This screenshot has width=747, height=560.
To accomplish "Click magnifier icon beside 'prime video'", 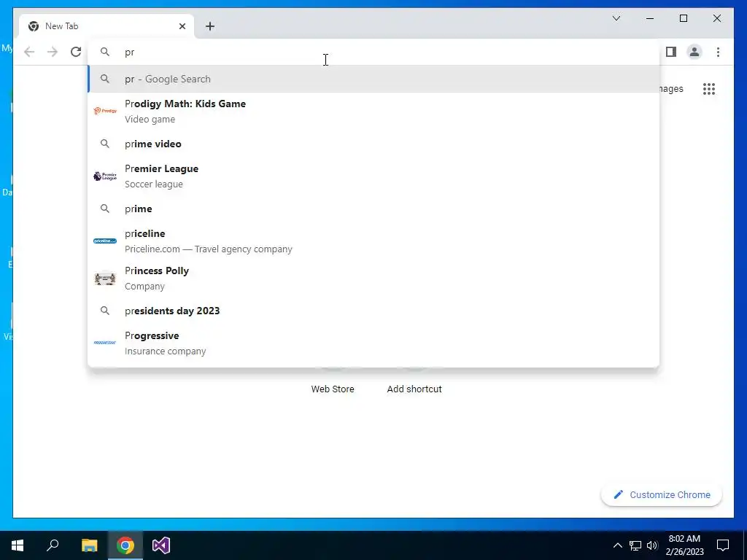I will click(105, 144).
